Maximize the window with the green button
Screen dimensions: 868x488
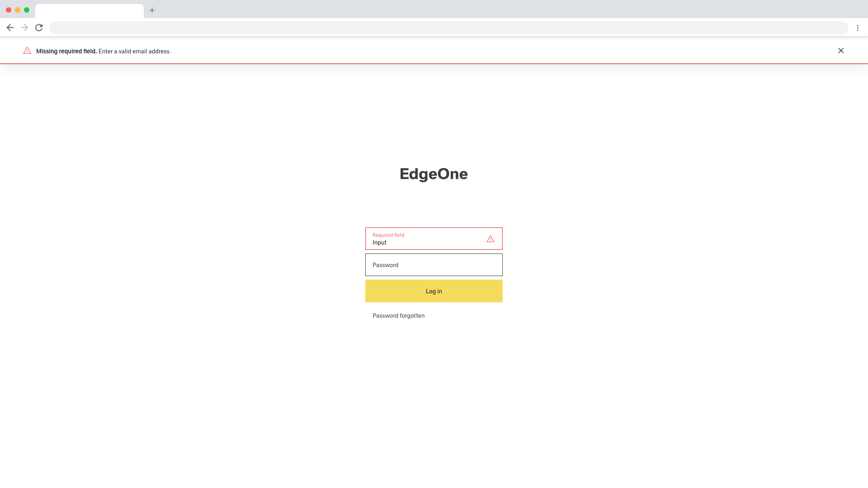(27, 10)
